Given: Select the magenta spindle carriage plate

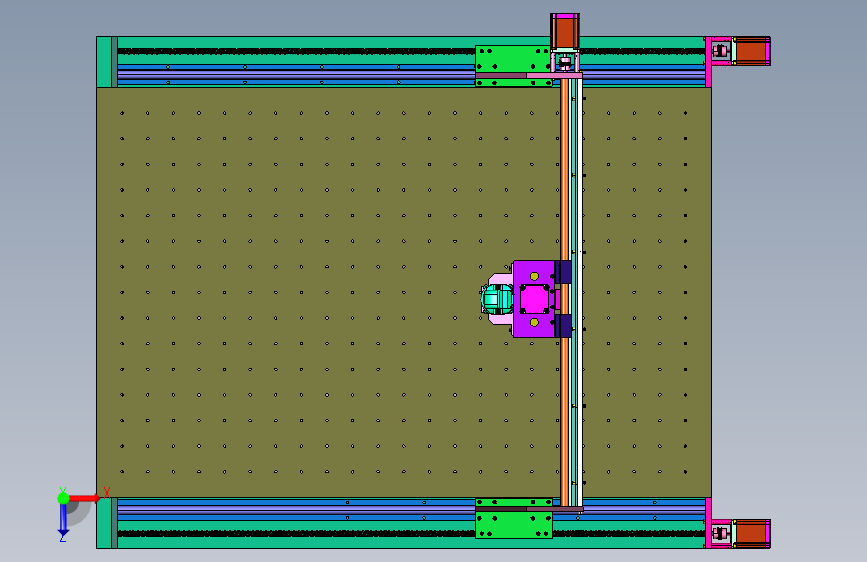Looking at the screenshot, I should click(x=534, y=299).
